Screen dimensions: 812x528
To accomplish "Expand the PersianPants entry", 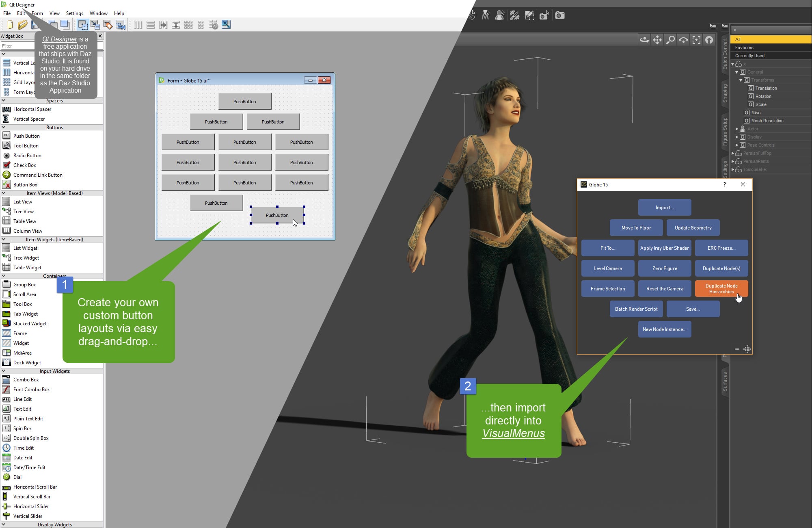I will point(732,161).
